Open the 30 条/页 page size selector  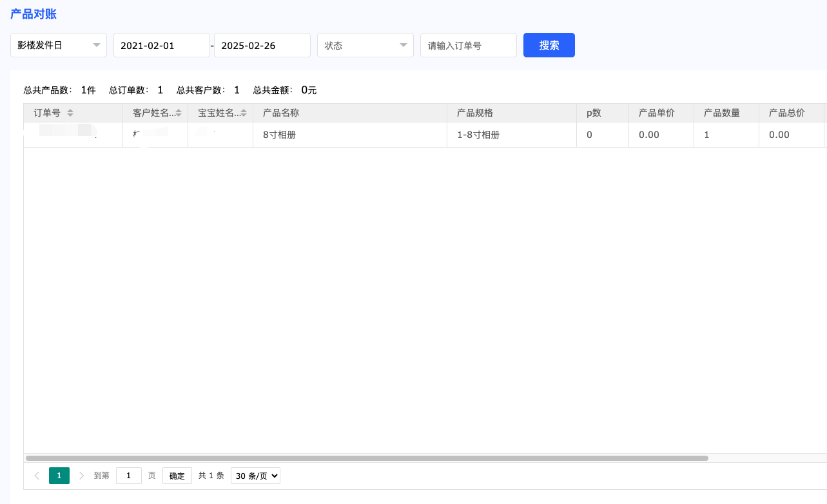(255, 476)
